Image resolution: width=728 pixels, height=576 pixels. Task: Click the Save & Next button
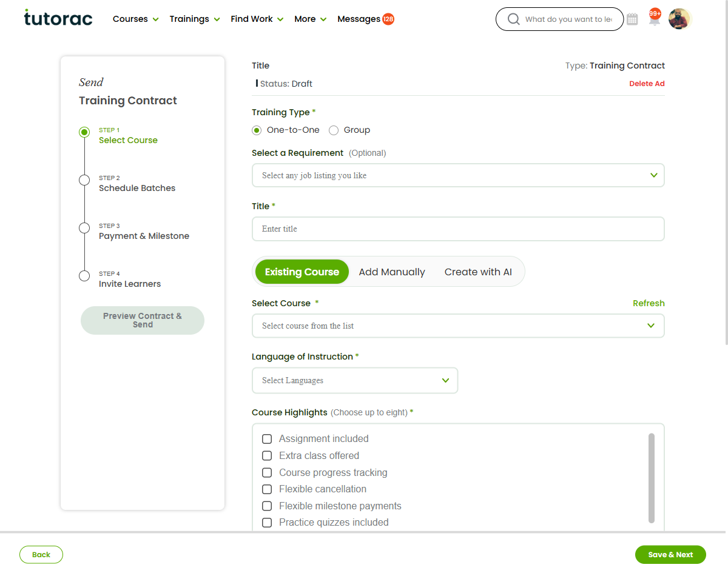[670, 555]
